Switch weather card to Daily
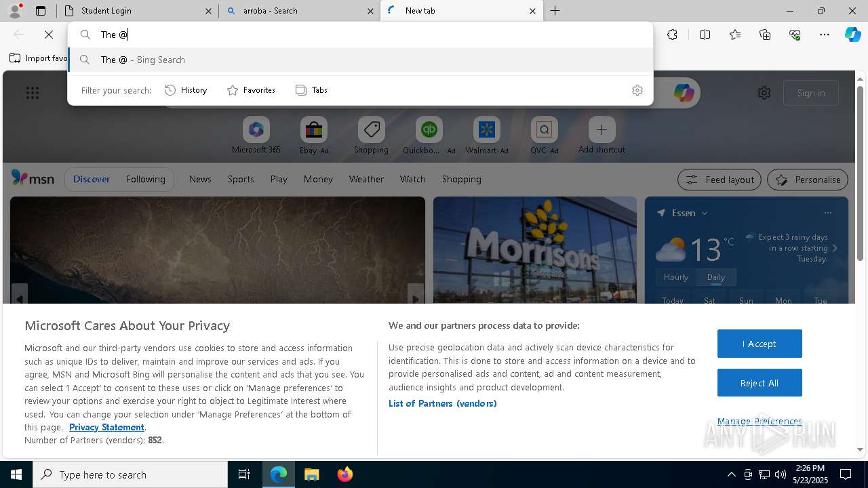 coord(716,277)
